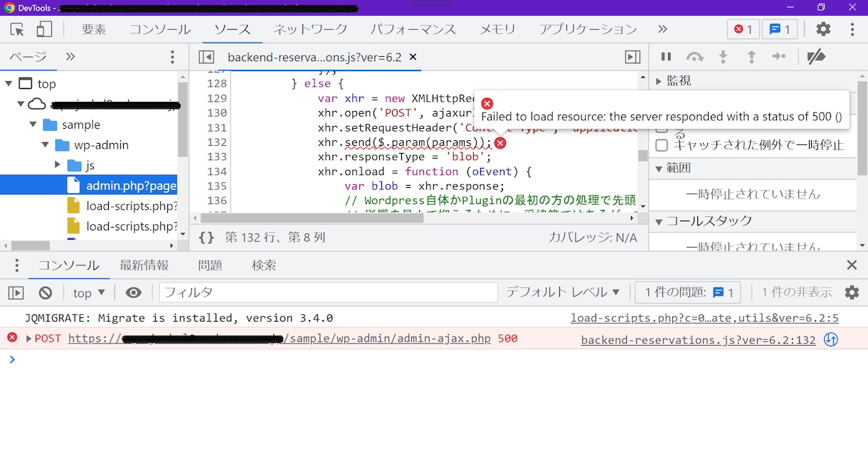Switch to the コンソール top tab
Screen dimensions: 868x461
(160, 29)
